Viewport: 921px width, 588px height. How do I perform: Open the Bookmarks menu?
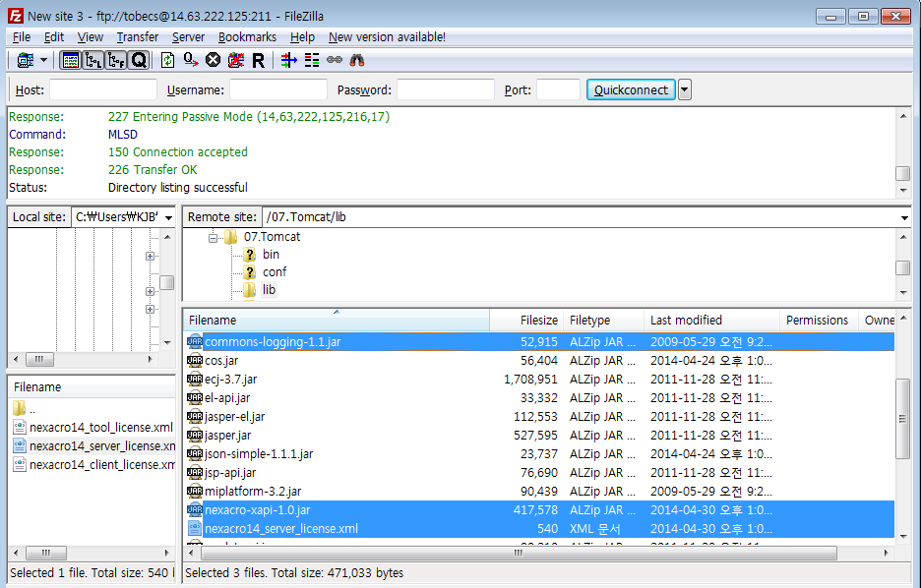(x=247, y=37)
